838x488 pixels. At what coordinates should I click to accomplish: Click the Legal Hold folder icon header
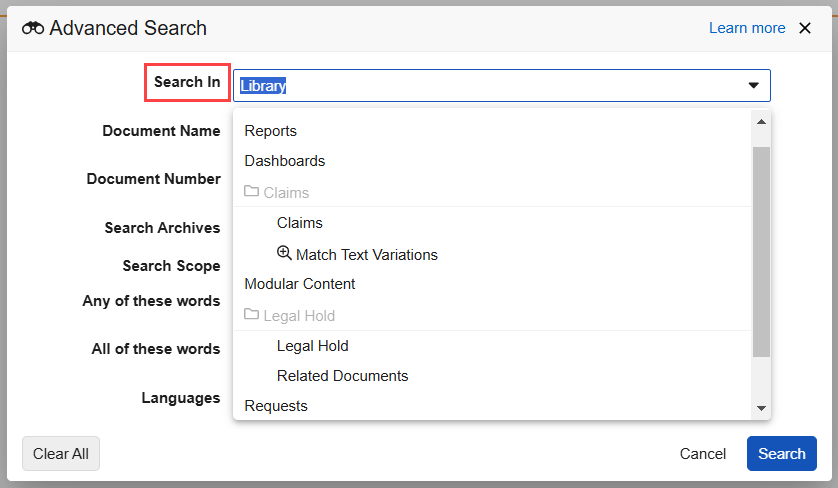click(x=252, y=315)
